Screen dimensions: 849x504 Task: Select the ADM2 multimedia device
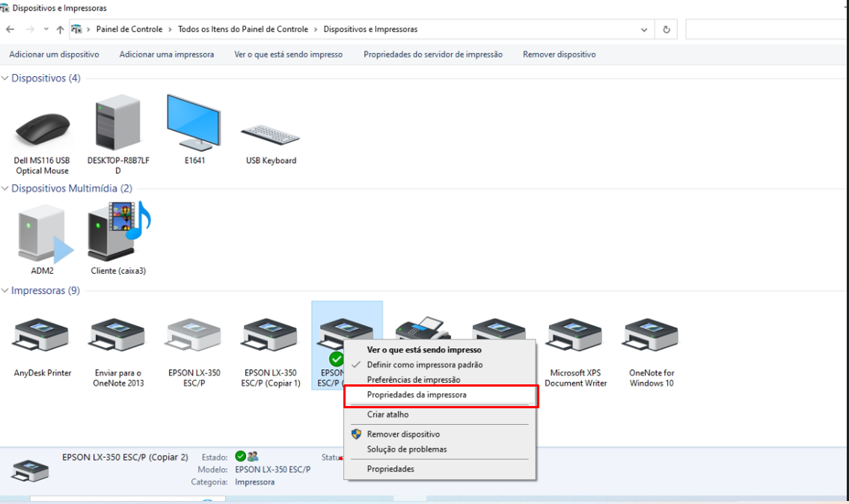click(x=42, y=239)
